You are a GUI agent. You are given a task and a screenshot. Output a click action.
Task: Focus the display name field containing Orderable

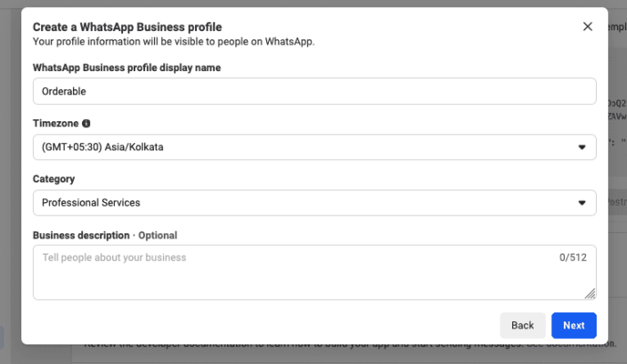pos(313,91)
